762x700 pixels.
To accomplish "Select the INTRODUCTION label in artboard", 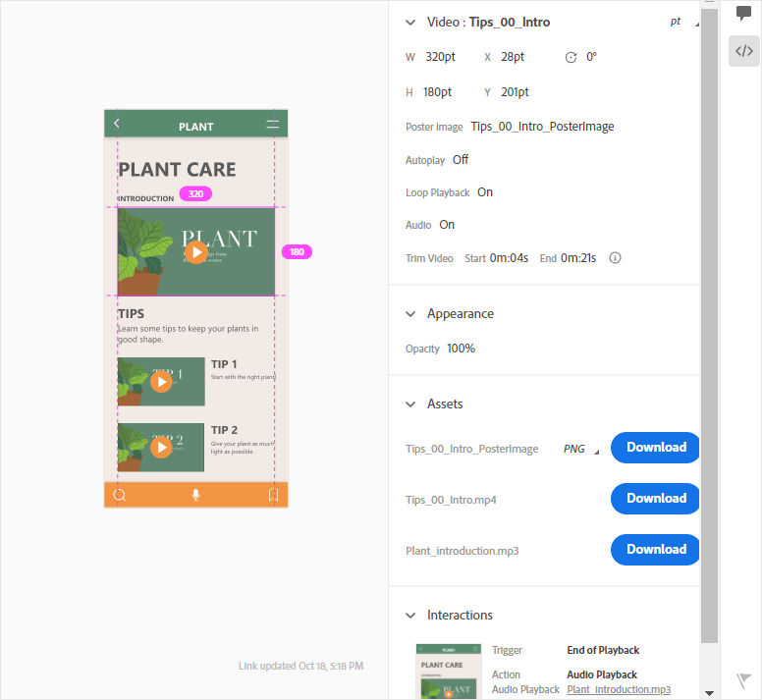I will coord(145,198).
